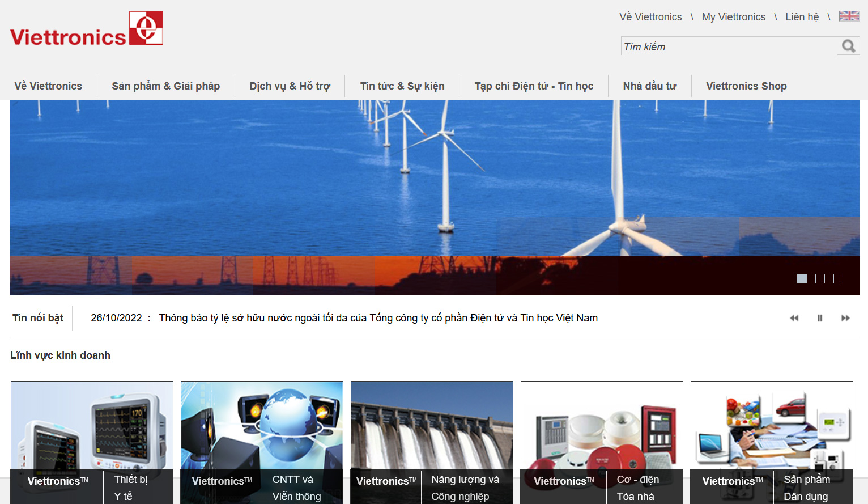
Task: Open the Năng lượng và Công nghiệp tile
Action: coord(432,431)
